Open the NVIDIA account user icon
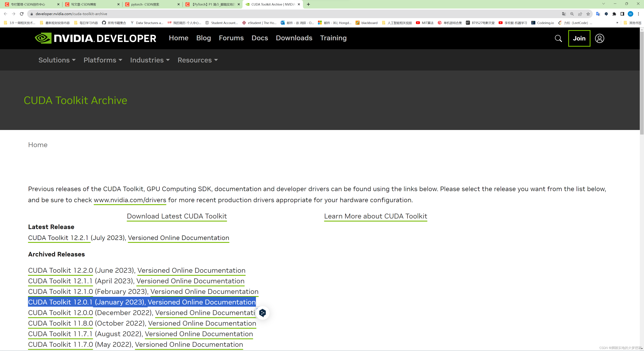This screenshot has width=644, height=351. 599,38
